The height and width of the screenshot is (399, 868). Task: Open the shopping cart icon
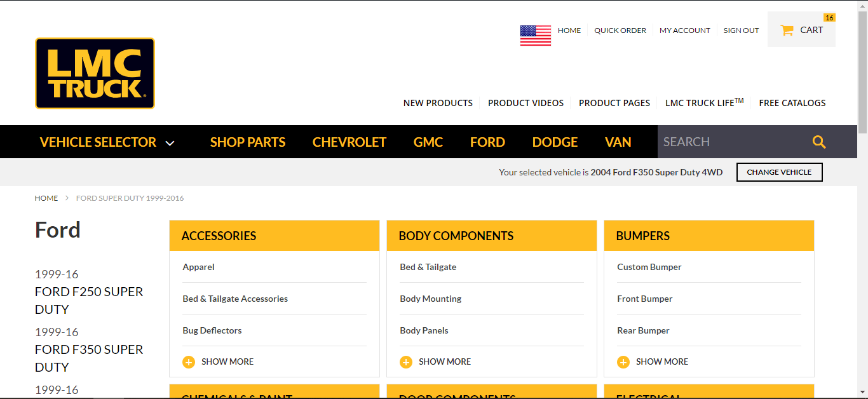tap(787, 30)
